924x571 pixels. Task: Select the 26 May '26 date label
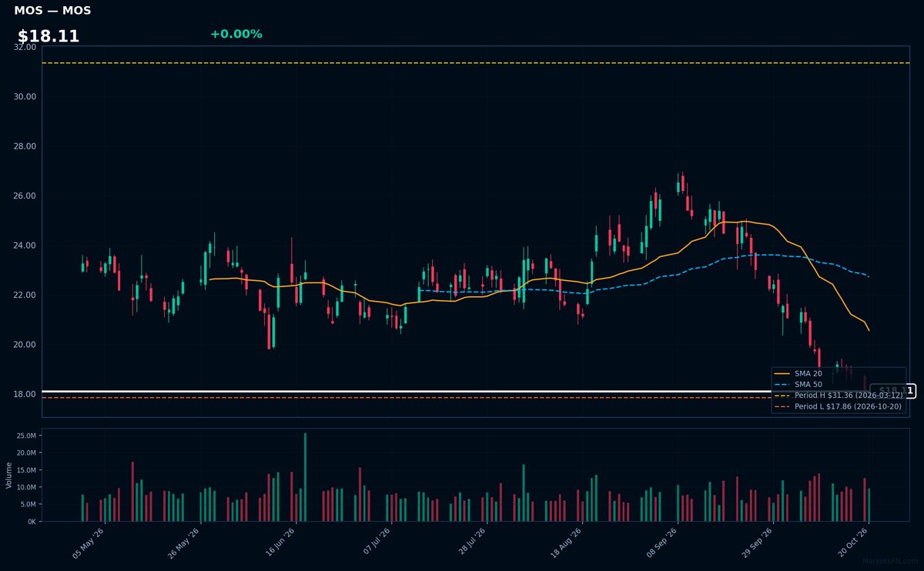(183, 545)
